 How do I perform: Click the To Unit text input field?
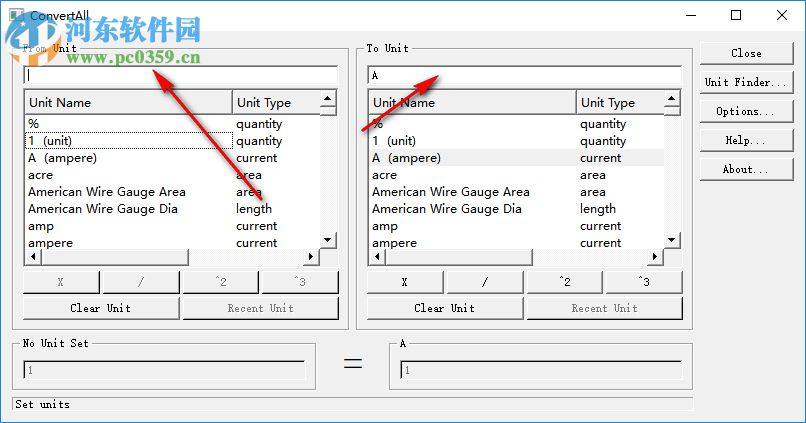click(525, 76)
